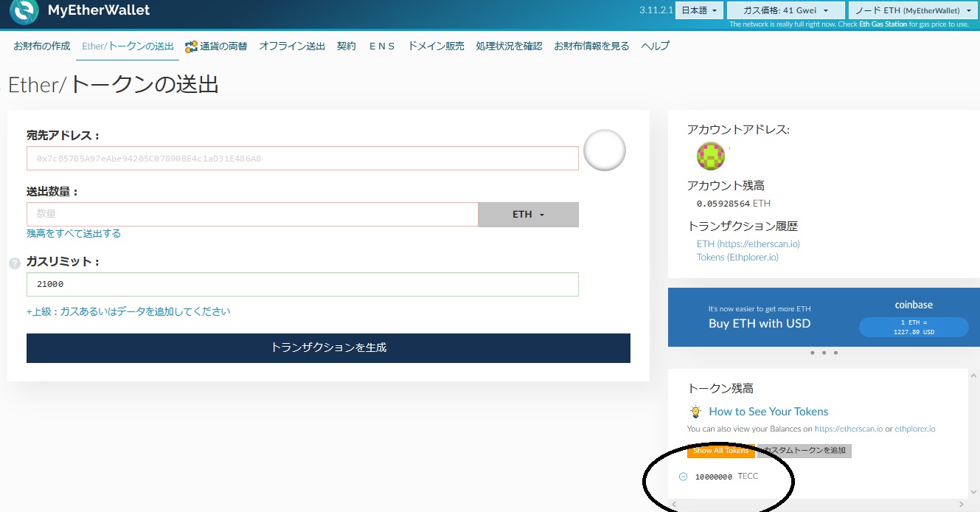Toggle Show All Tokens
Image resolution: width=980 pixels, height=512 pixels.
tap(721, 450)
